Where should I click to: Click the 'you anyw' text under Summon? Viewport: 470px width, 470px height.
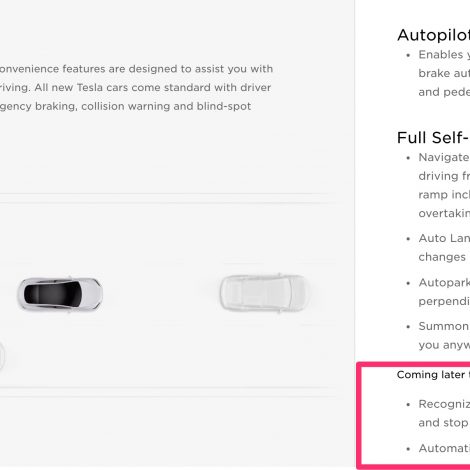click(x=444, y=345)
